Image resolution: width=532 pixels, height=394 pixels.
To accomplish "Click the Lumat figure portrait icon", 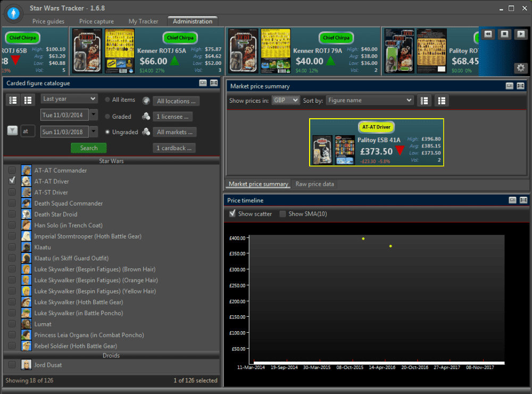I will [x=26, y=324].
